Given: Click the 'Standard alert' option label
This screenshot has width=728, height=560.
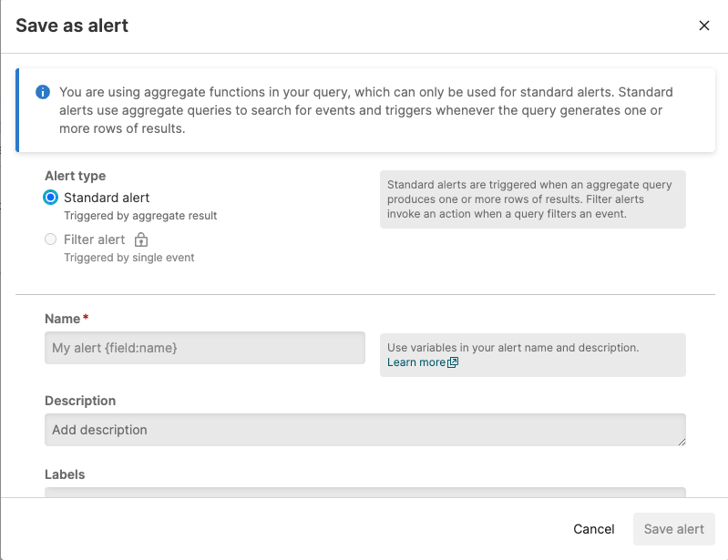Looking at the screenshot, I should point(107,198).
